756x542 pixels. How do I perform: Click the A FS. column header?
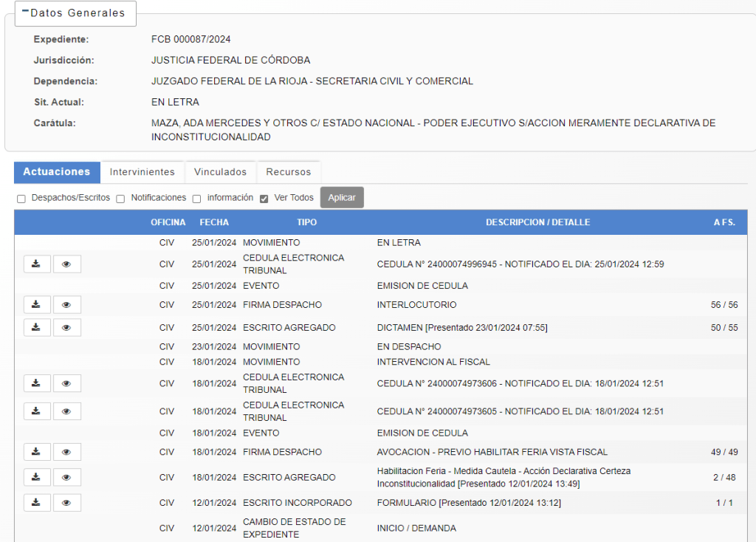(724, 222)
